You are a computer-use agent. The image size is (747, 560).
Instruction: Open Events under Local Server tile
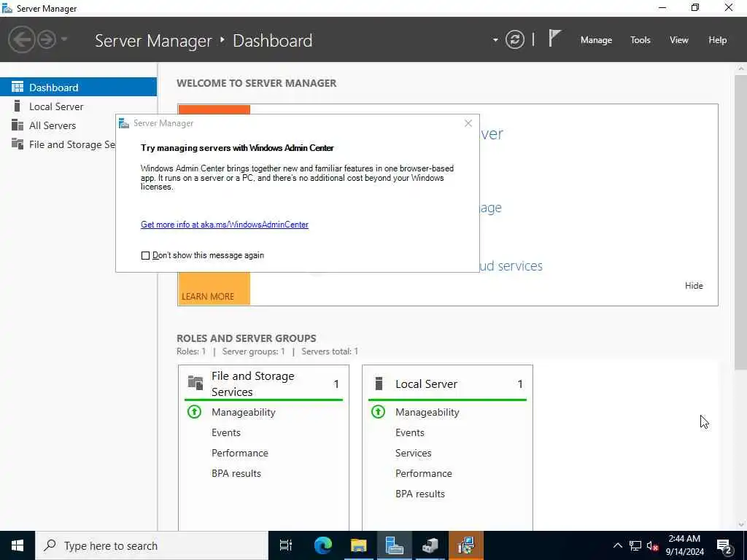(x=410, y=432)
